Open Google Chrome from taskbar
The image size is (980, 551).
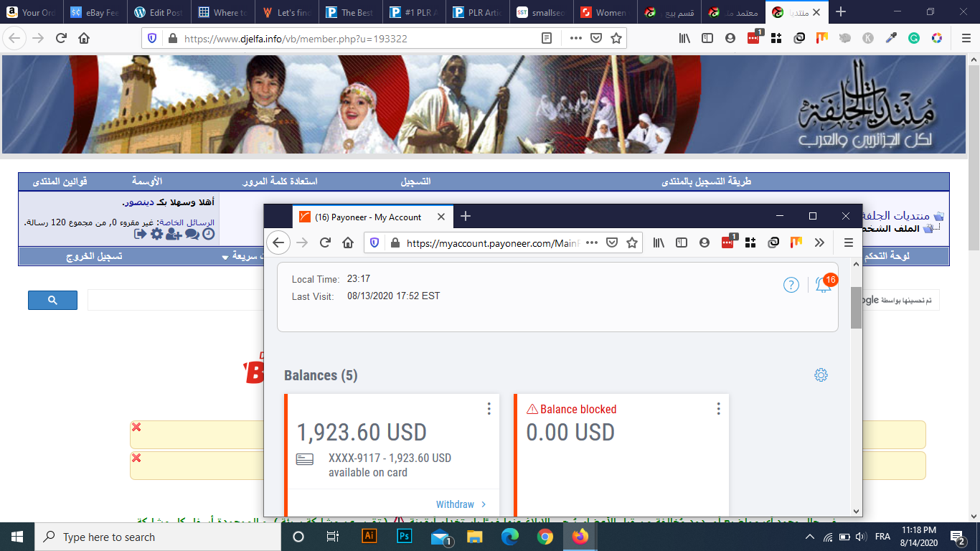click(545, 537)
